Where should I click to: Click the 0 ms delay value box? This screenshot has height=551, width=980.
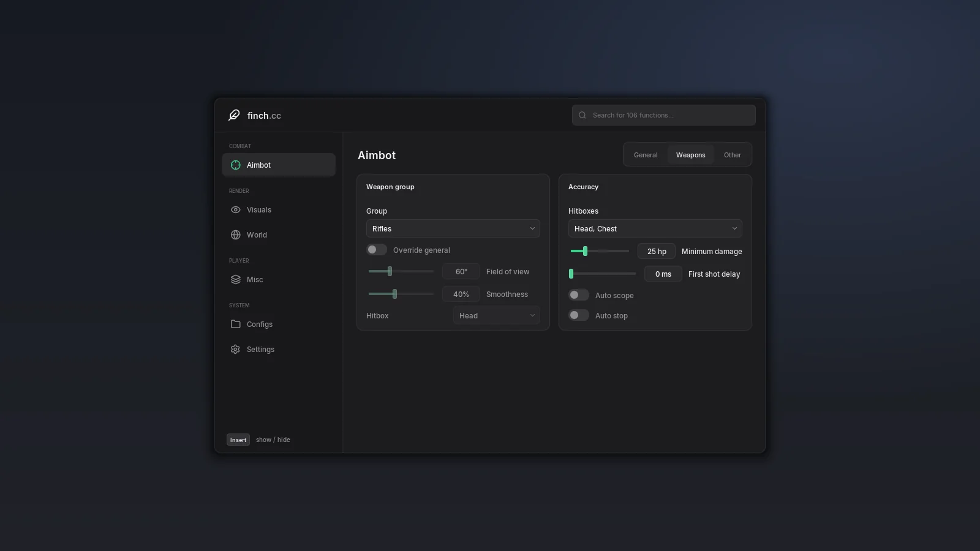[663, 274]
